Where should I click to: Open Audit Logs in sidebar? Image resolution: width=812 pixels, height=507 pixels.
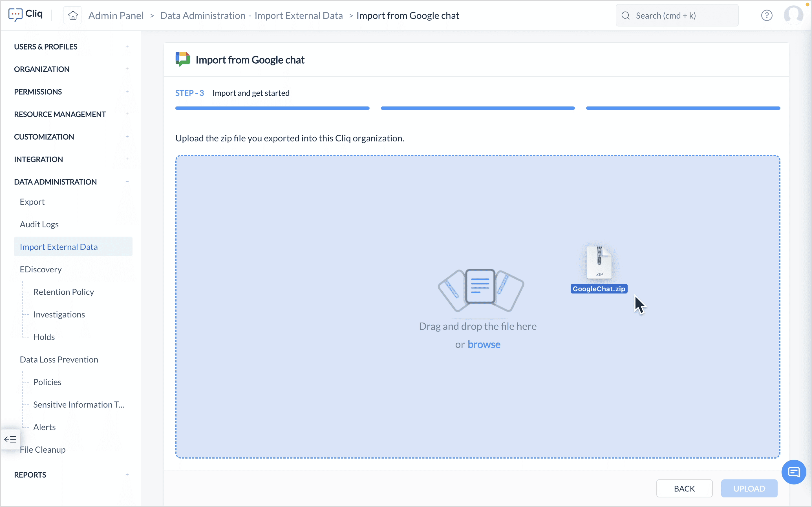click(x=39, y=224)
